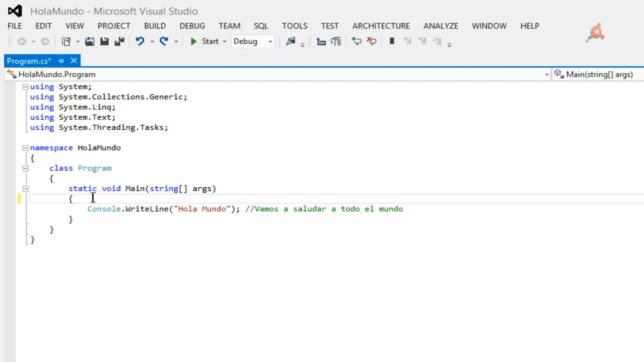This screenshot has height=362, width=644.
Task: Open the TEAM menu
Action: click(x=229, y=26)
